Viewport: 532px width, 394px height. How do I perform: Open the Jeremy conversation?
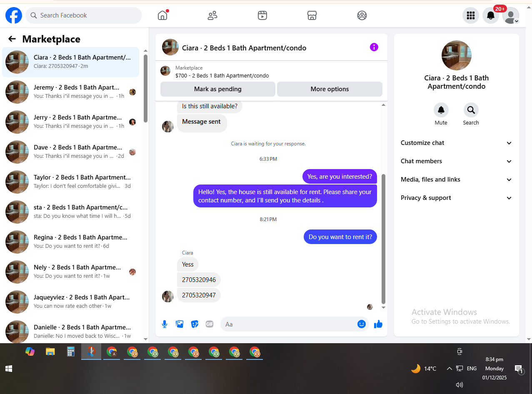[x=71, y=92]
